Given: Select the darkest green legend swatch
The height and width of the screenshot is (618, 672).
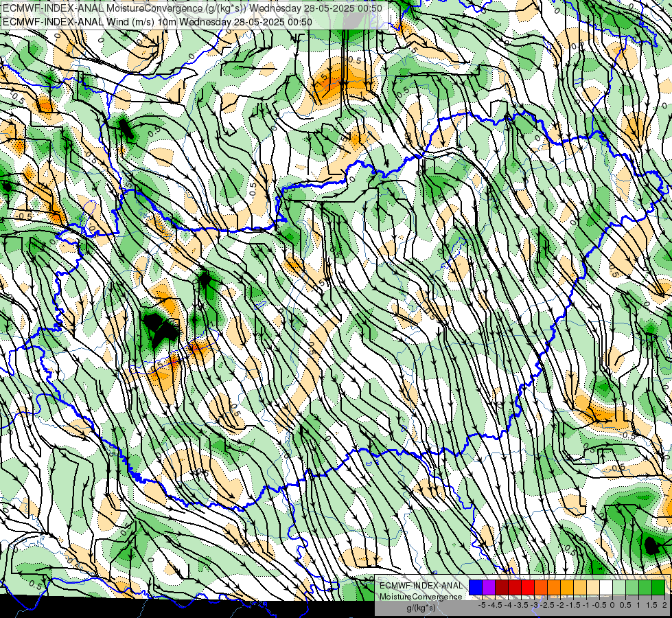Looking at the screenshot, I should click(658, 587).
